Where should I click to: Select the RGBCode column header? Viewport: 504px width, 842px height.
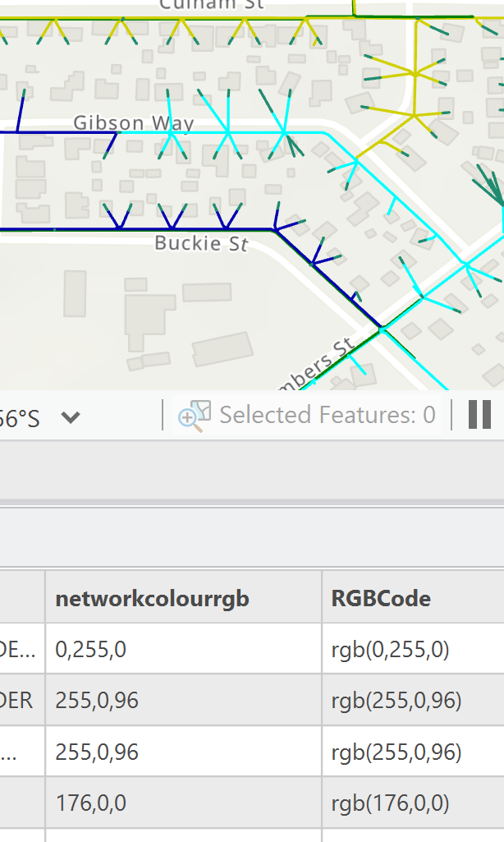pyautogui.click(x=381, y=599)
